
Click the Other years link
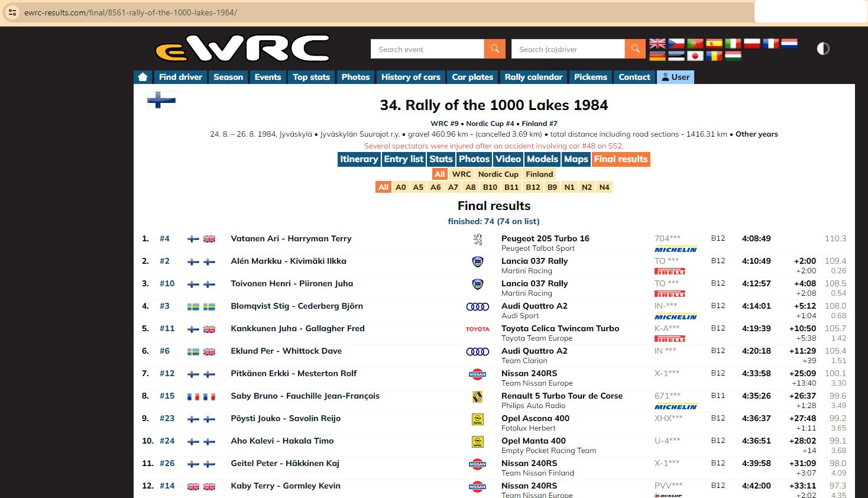point(756,134)
